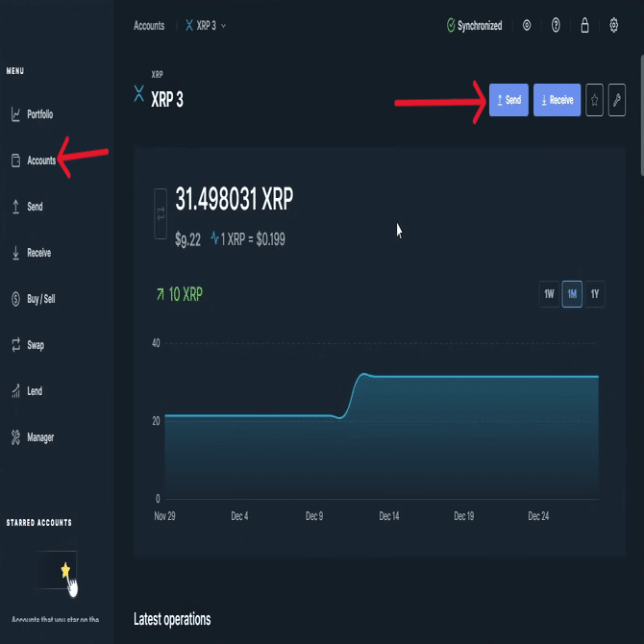The height and width of the screenshot is (644, 644).
Task: Open the Manager menu entry
Action: pos(40,437)
